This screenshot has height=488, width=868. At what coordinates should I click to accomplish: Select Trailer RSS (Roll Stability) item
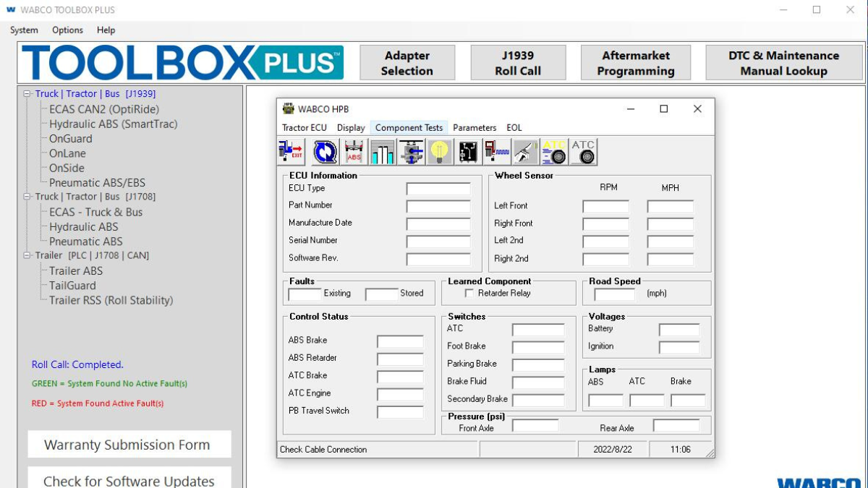pos(111,300)
